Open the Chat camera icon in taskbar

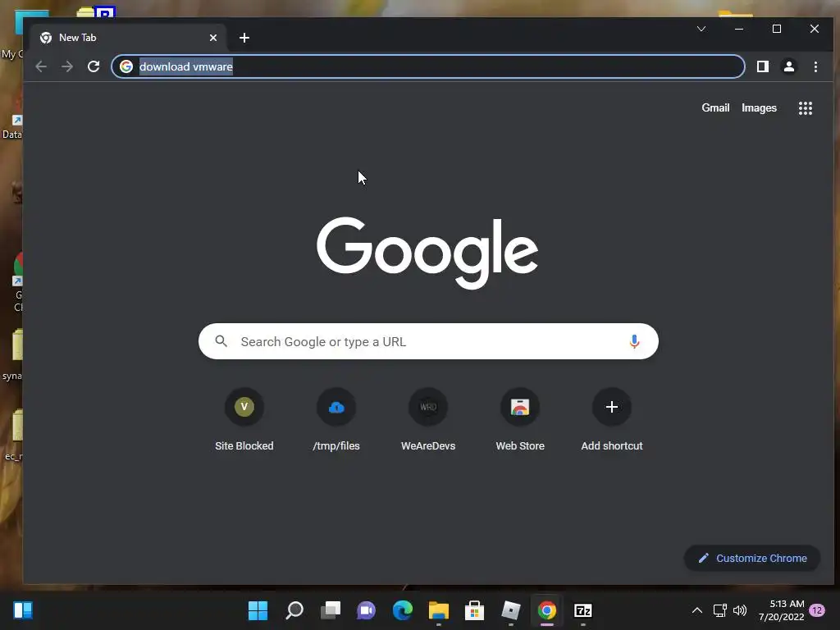[x=367, y=610]
